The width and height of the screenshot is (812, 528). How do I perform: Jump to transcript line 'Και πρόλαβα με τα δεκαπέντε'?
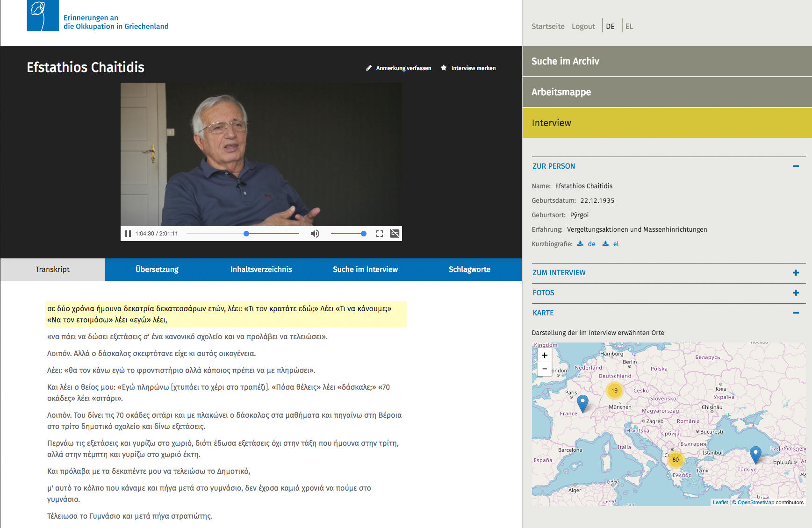coord(149,471)
